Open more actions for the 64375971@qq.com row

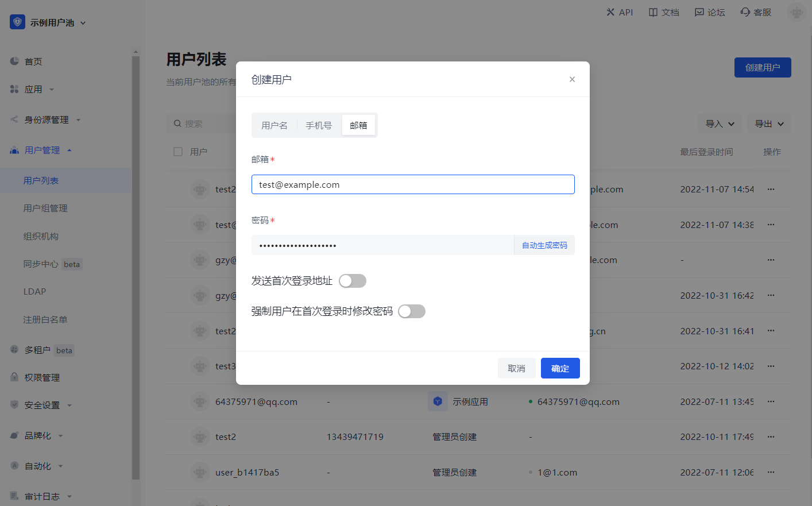point(771,401)
